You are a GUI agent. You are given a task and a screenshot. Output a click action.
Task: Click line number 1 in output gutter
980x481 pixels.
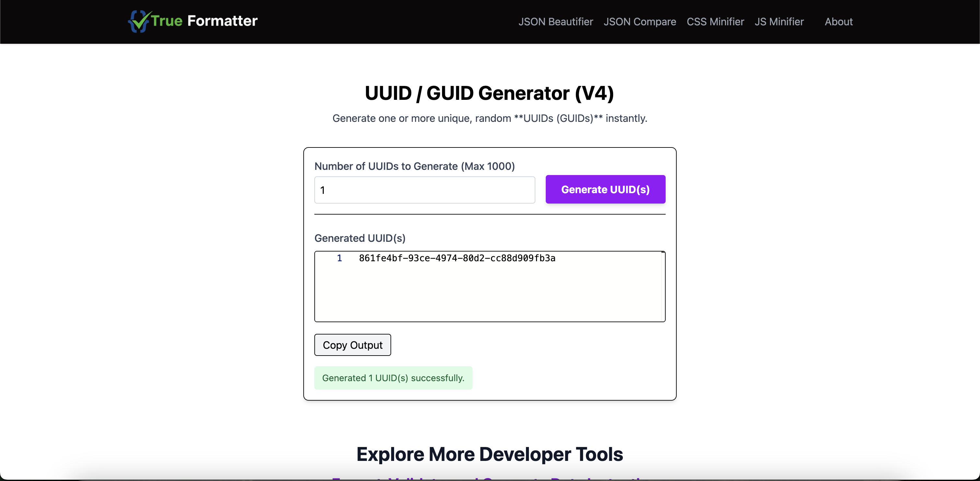(x=339, y=258)
